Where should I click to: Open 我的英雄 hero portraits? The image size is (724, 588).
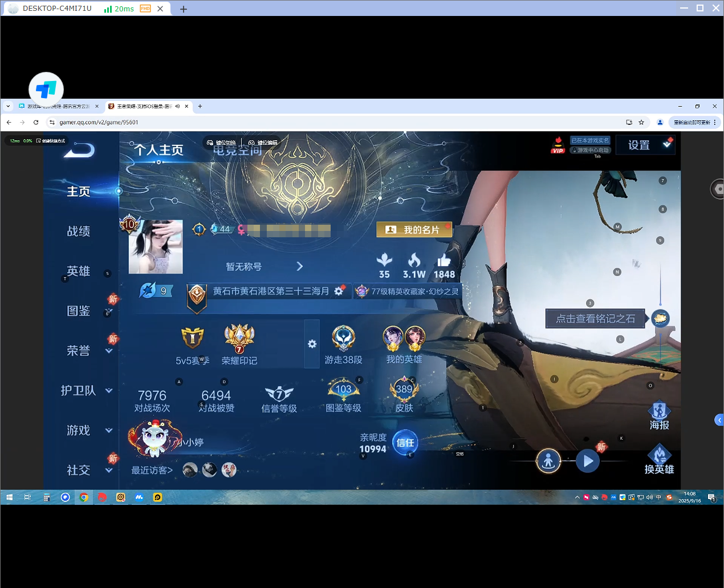click(404, 339)
